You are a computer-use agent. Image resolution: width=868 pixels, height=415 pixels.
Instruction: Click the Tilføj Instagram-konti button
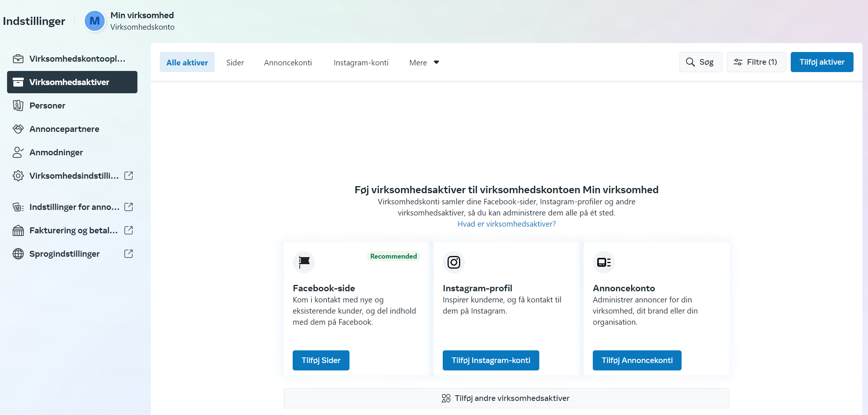[491, 360]
